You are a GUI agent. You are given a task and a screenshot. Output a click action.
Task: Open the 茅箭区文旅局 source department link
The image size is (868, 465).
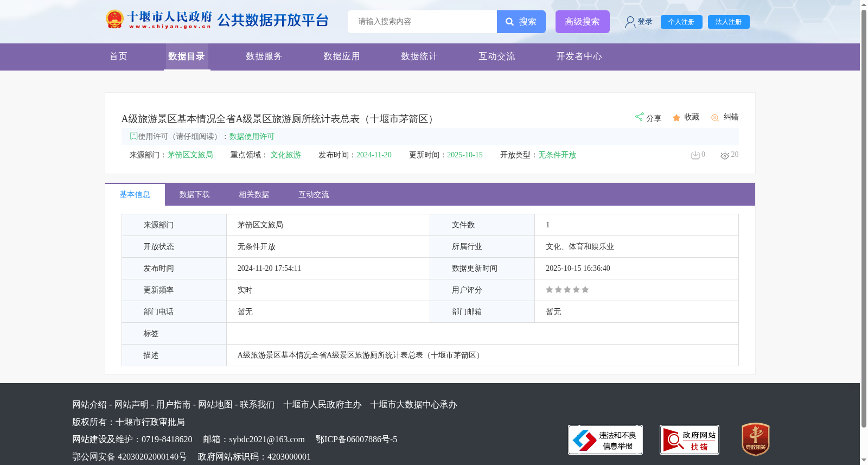point(190,155)
